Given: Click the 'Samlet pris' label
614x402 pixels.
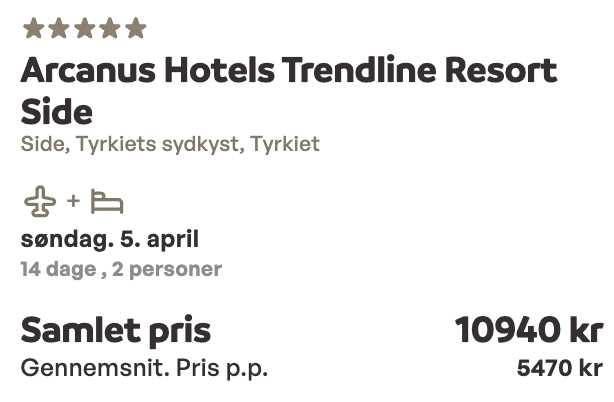Looking at the screenshot, I should [x=116, y=331].
